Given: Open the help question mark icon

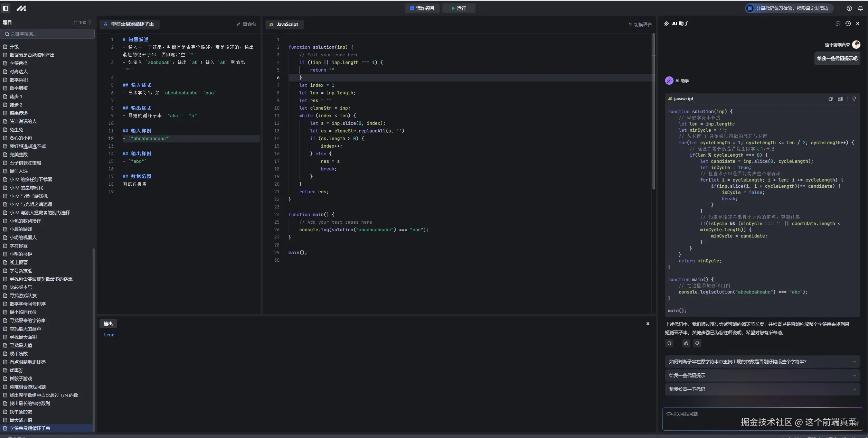Looking at the screenshot, I should point(849,8).
